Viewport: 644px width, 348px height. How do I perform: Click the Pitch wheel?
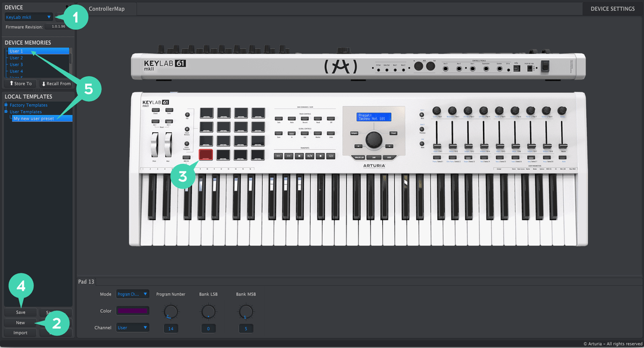154,145
